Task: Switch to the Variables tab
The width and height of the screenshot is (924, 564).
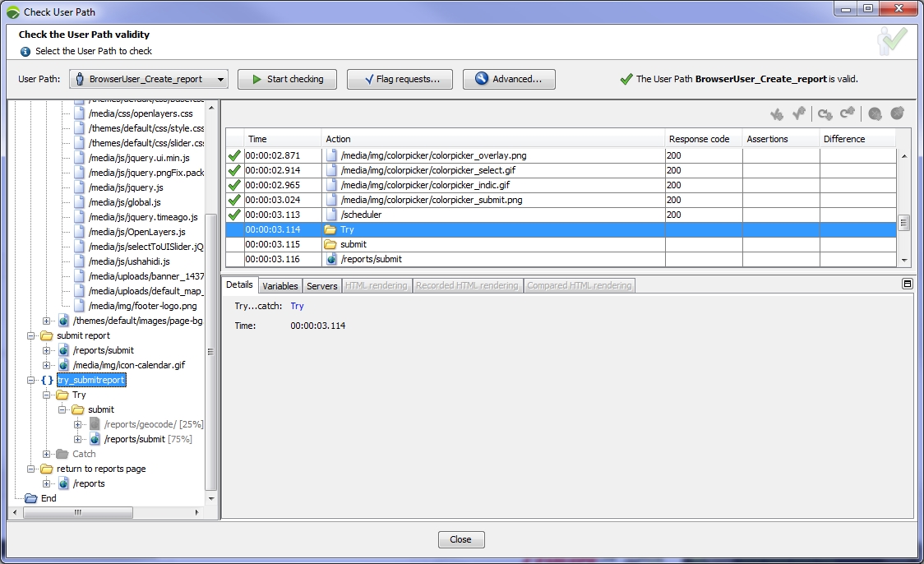Action: tap(280, 285)
